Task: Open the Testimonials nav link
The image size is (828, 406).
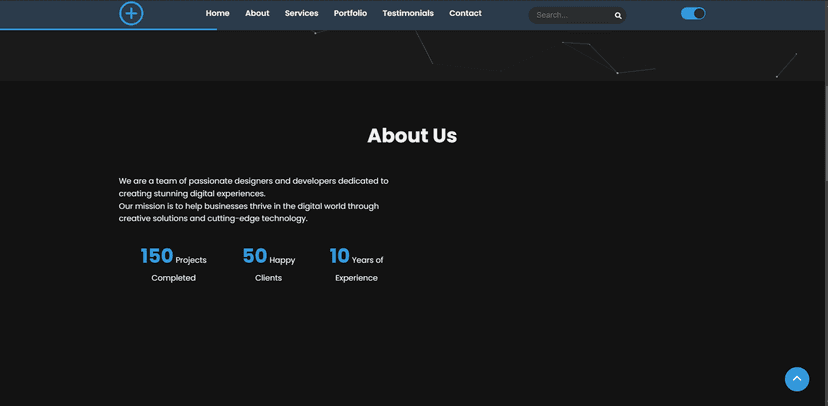Action: click(408, 13)
